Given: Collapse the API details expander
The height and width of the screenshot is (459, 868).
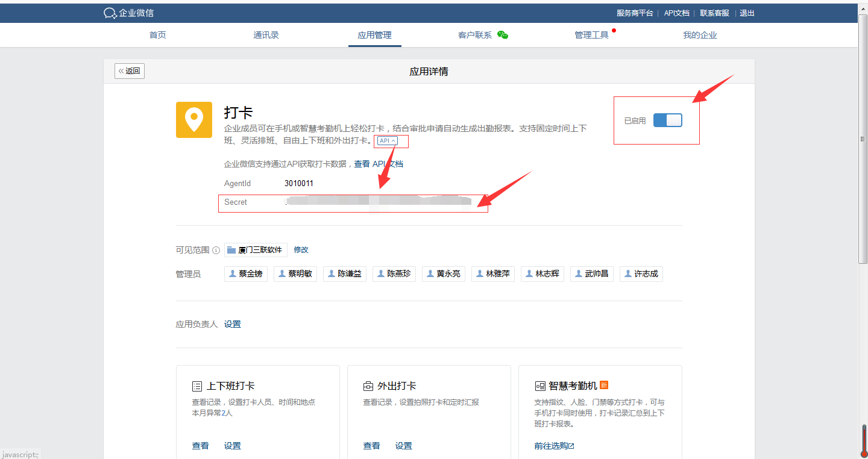Looking at the screenshot, I should [388, 140].
